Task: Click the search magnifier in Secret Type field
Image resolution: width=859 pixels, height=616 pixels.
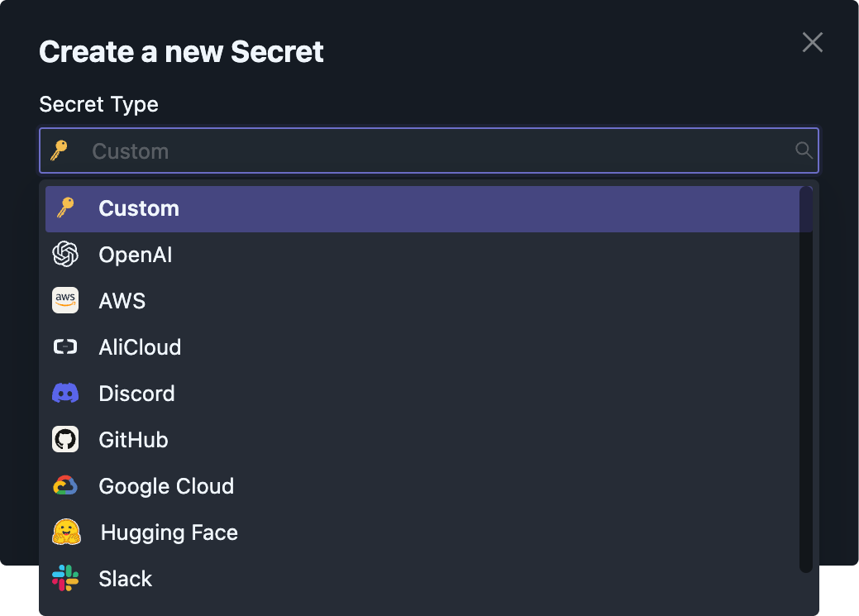Action: (x=803, y=150)
